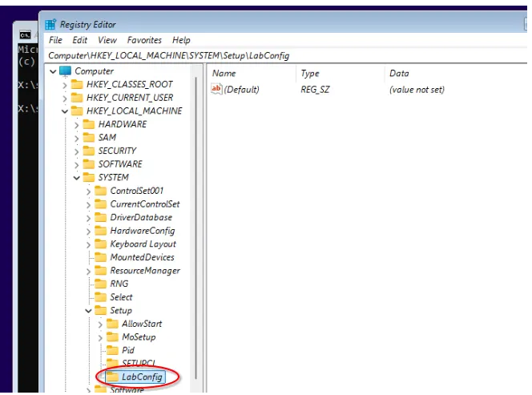Click the Computer root node icon

pos(65,71)
